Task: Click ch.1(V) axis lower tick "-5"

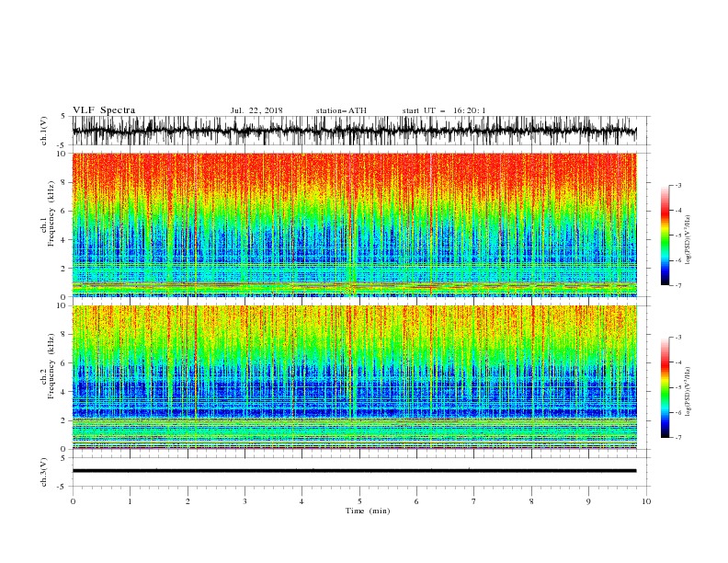Action: 63,145
